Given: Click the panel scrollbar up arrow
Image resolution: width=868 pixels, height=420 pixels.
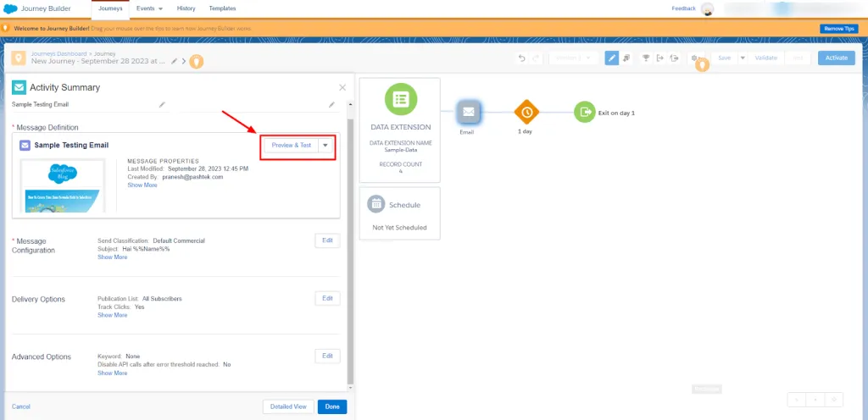Looking at the screenshot, I should point(350,104).
